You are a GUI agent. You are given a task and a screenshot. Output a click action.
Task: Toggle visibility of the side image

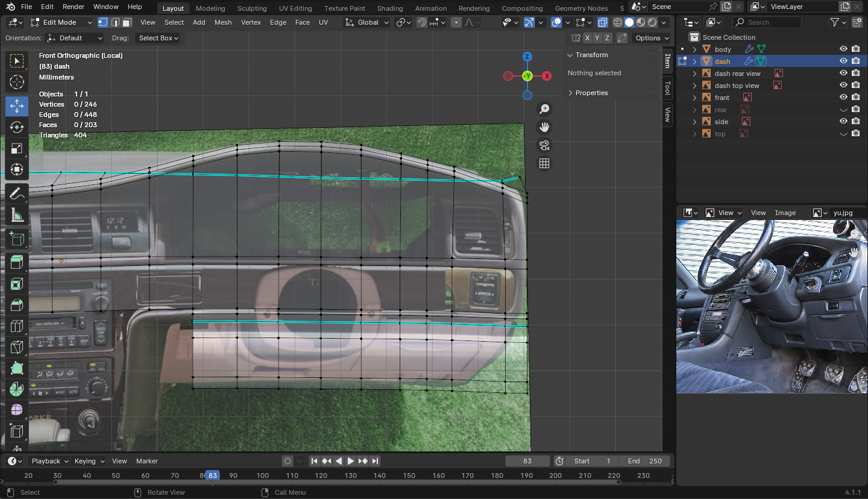[x=843, y=122]
